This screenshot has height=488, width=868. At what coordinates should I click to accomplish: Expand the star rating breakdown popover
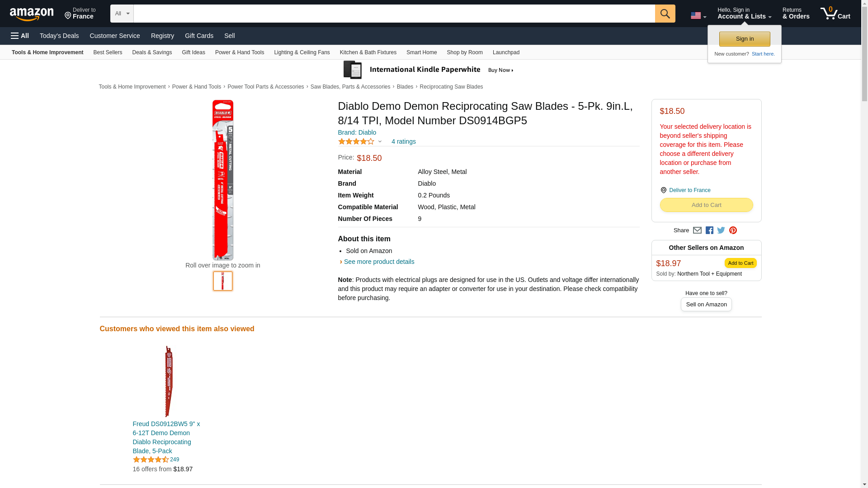click(x=380, y=141)
